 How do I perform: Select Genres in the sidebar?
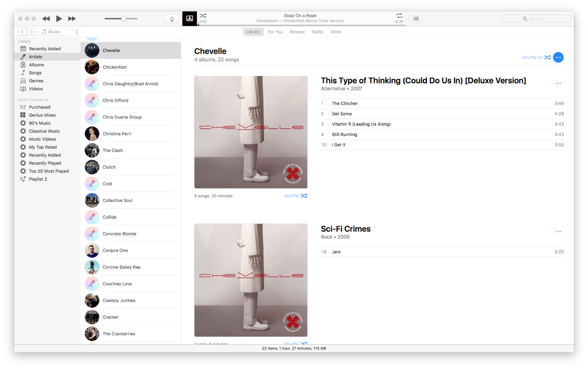point(47,81)
